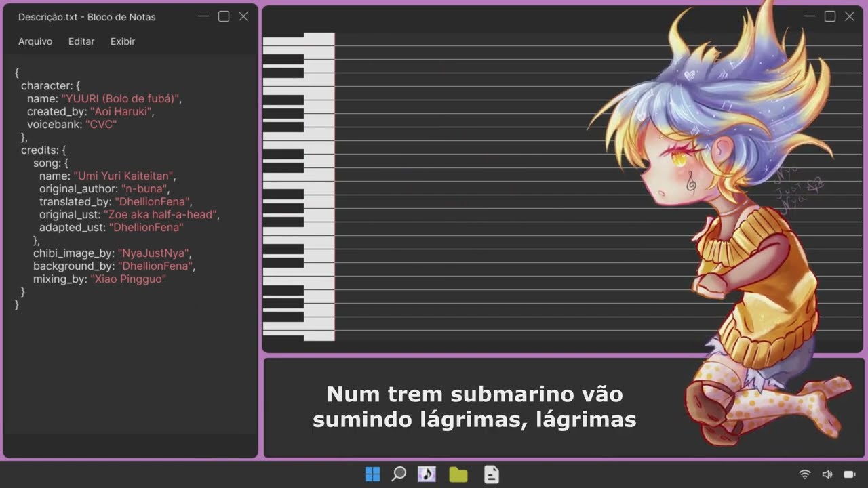Open the Exibir menu
The image size is (868, 488).
(x=123, y=41)
